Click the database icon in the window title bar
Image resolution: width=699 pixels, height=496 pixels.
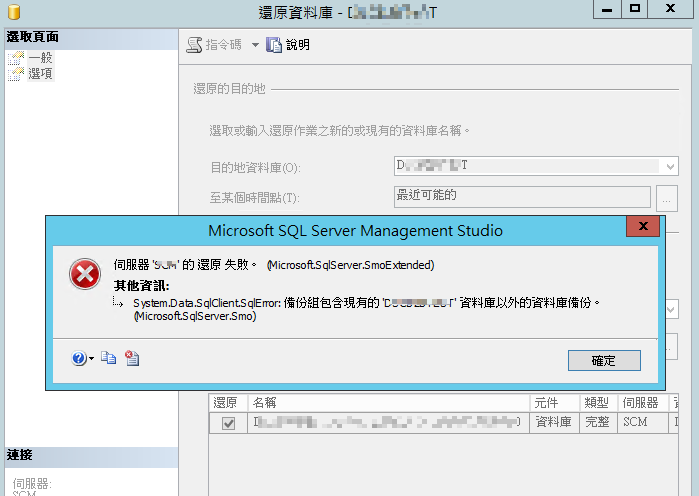[14, 12]
